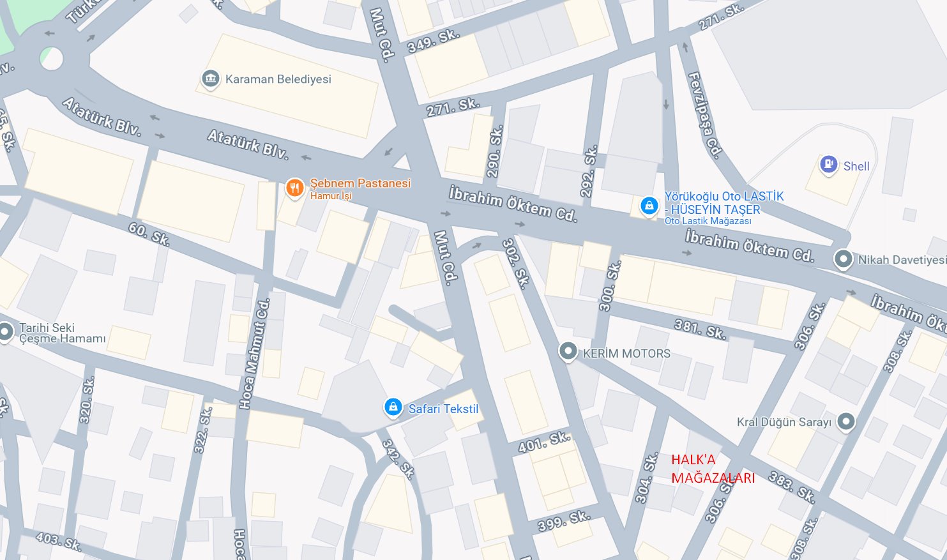Click the red HALK'A MAĞAZALARI label

(x=713, y=469)
